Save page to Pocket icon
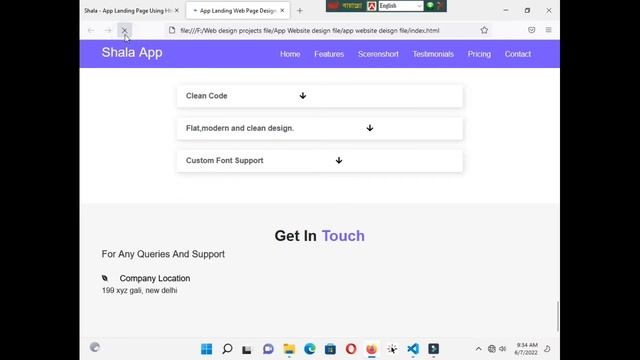640x360 pixels. (x=531, y=30)
